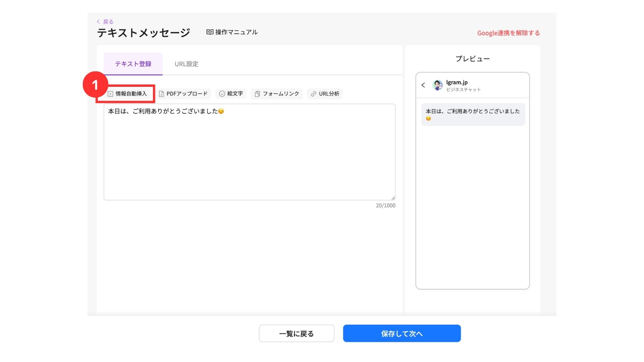Click the 保存して次へ button
This screenshot has width=644, height=362.
401,334
